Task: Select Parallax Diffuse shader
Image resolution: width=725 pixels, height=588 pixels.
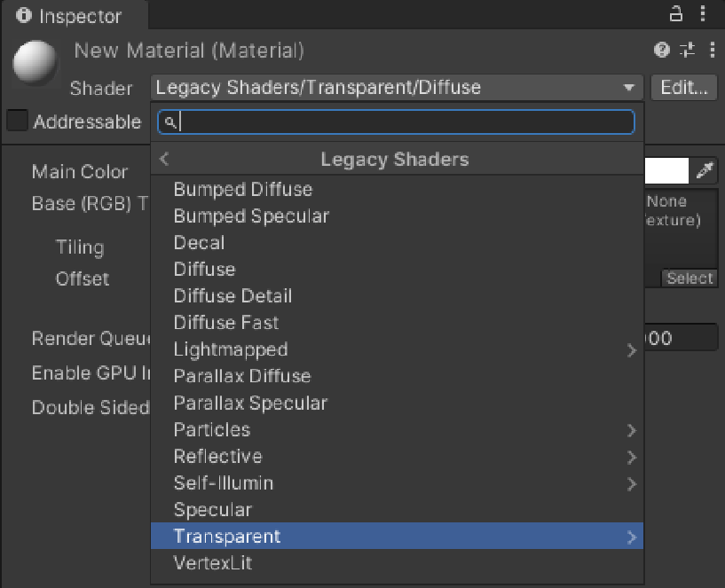Action: click(x=397, y=376)
